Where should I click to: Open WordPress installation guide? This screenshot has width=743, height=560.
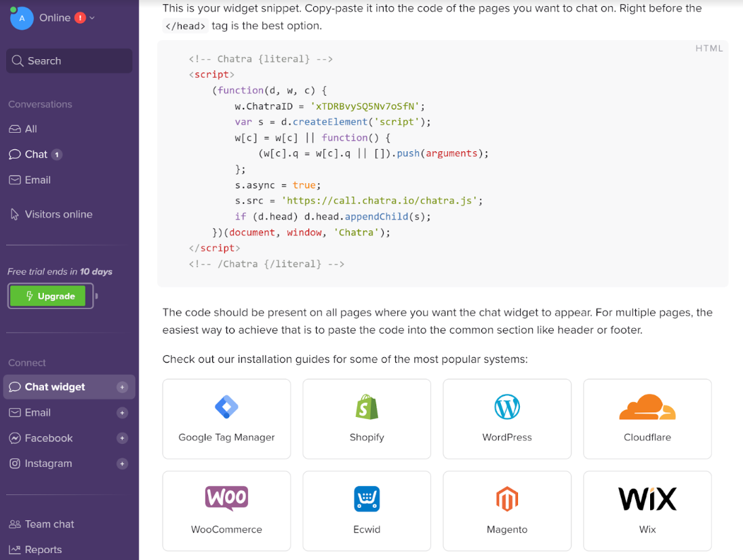click(507, 419)
